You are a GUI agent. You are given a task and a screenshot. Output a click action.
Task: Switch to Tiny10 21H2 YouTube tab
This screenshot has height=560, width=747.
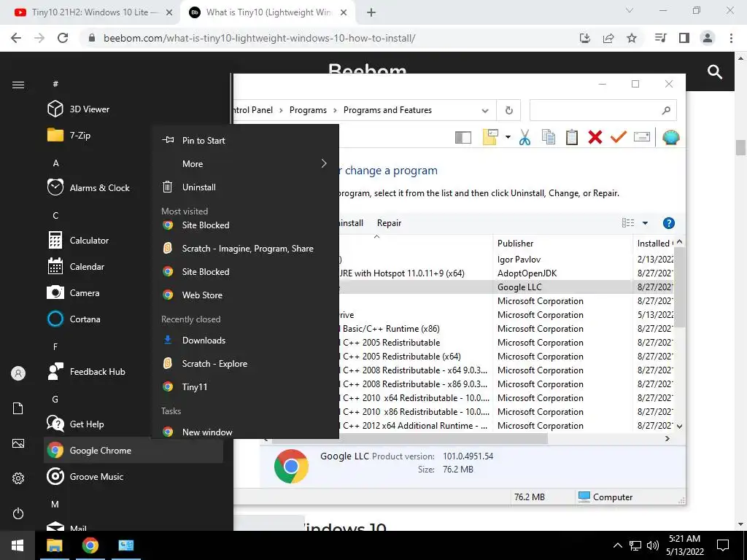(x=90, y=12)
